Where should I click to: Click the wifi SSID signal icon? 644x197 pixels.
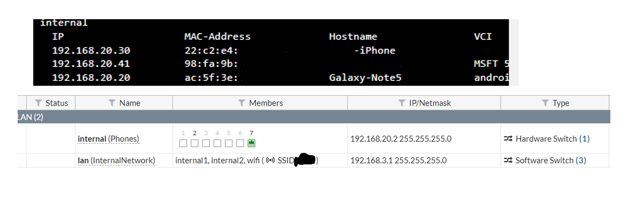(x=270, y=161)
